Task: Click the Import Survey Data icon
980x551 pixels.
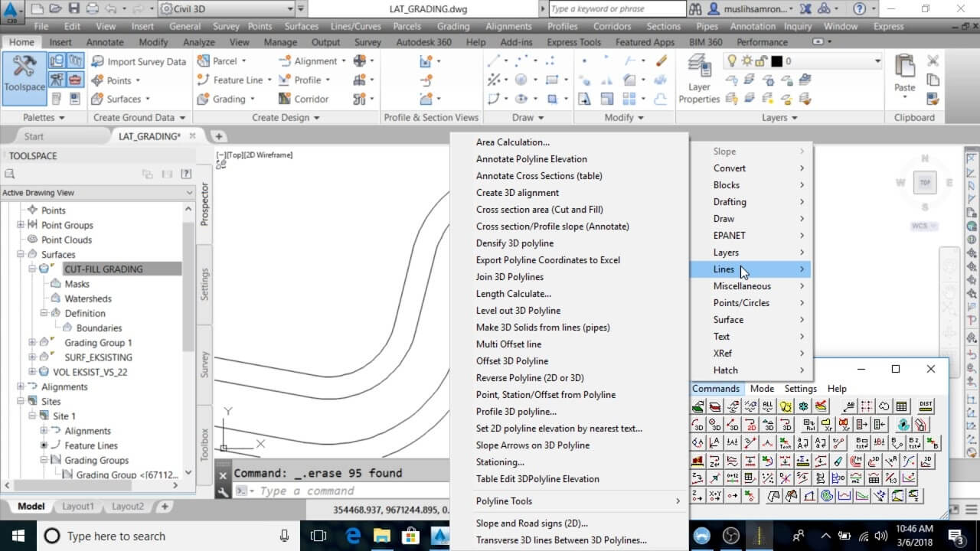Action: click(98, 61)
